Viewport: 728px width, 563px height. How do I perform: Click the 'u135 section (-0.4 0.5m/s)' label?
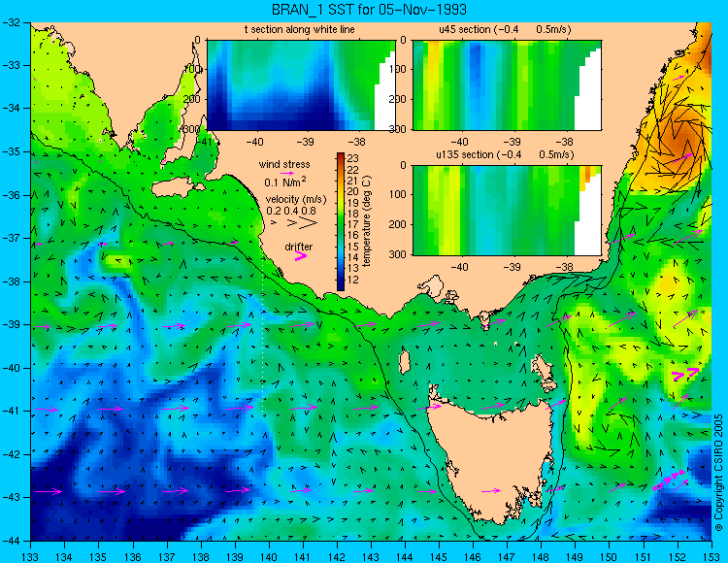(505, 154)
